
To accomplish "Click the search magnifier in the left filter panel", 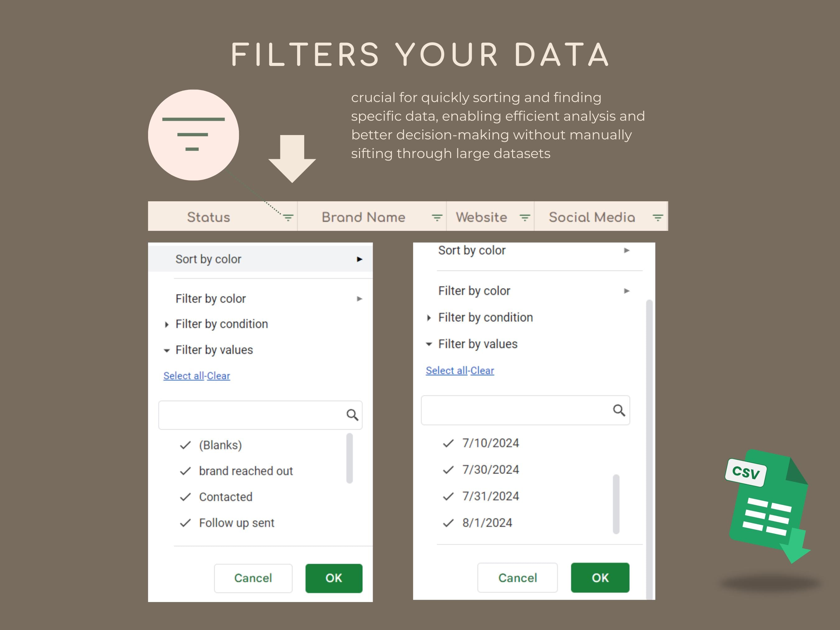I will [352, 415].
